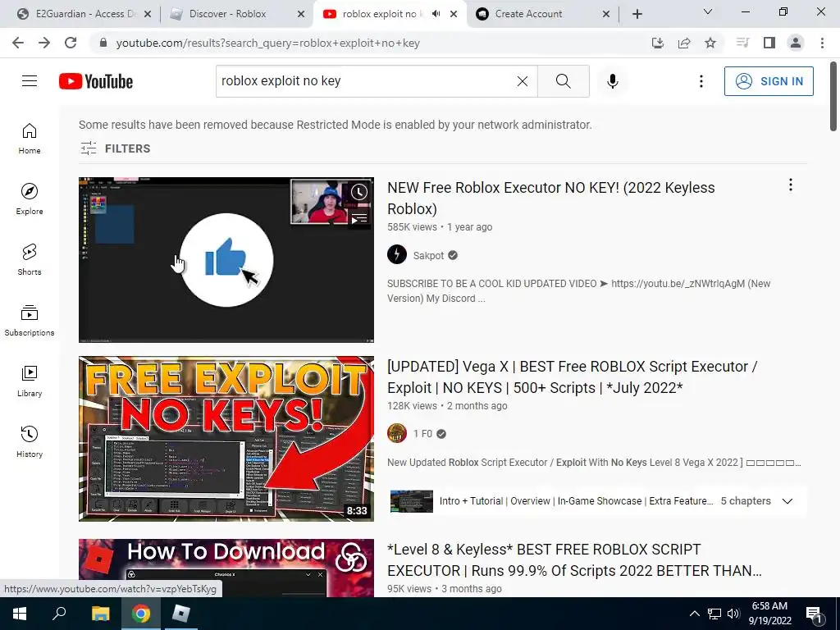Viewport: 840px width, 630px height.
Task: Open the volume control in system tray
Action: (x=733, y=614)
